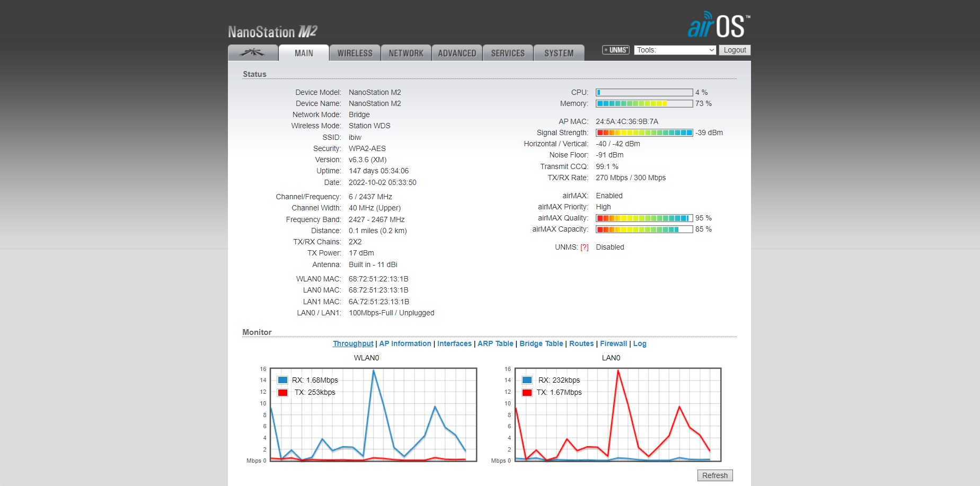The image size is (980, 486).
Task: Click LAN1 MAC 6A:72:51:23:13:1B
Action: pos(379,302)
